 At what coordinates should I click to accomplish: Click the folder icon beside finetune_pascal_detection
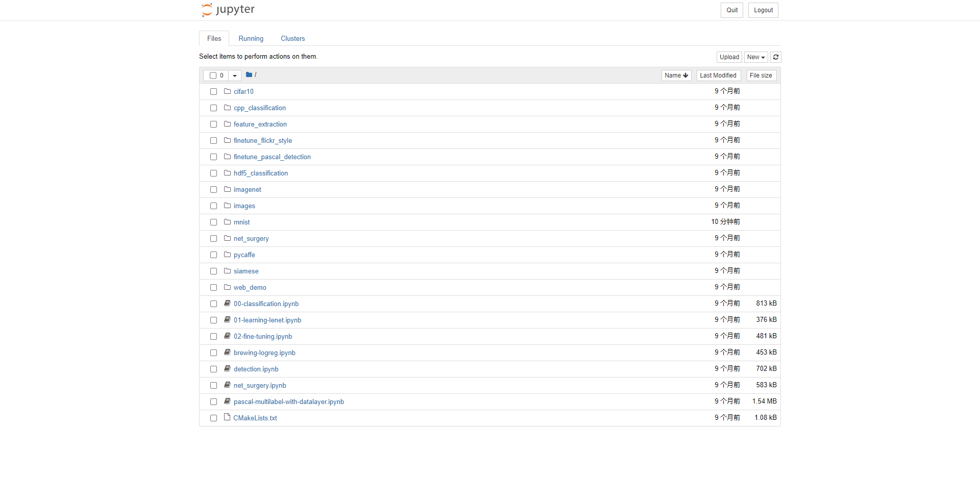click(x=228, y=157)
